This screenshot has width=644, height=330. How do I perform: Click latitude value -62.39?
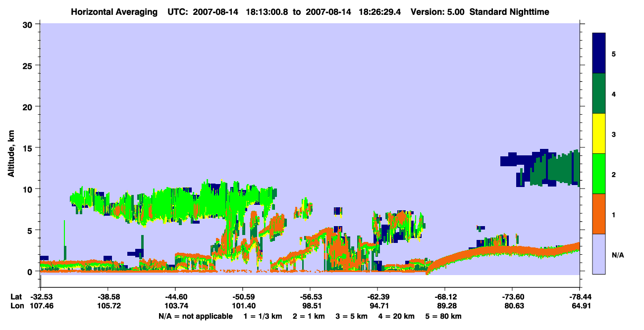point(377,297)
